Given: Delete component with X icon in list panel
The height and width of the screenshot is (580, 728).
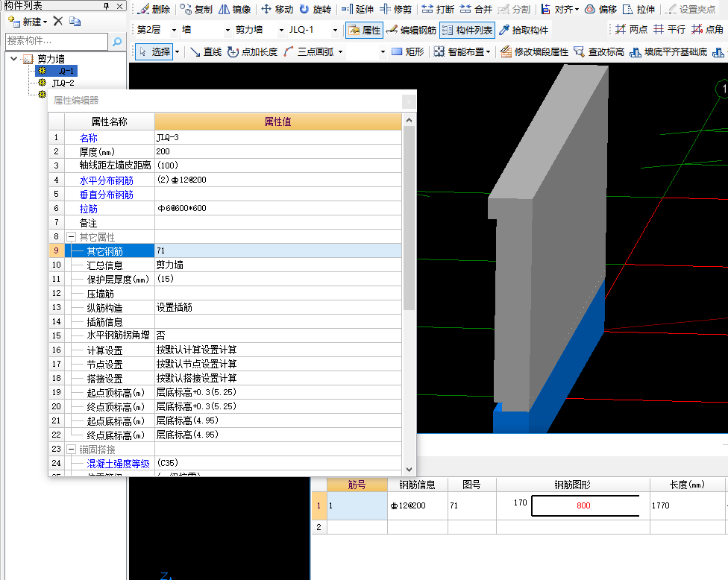Looking at the screenshot, I should pyautogui.click(x=58, y=22).
